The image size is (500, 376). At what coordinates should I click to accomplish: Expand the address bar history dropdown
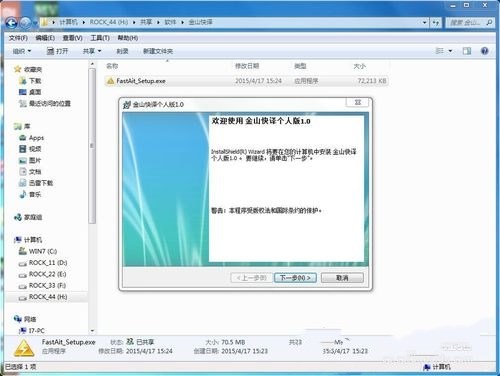coord(424,22)
